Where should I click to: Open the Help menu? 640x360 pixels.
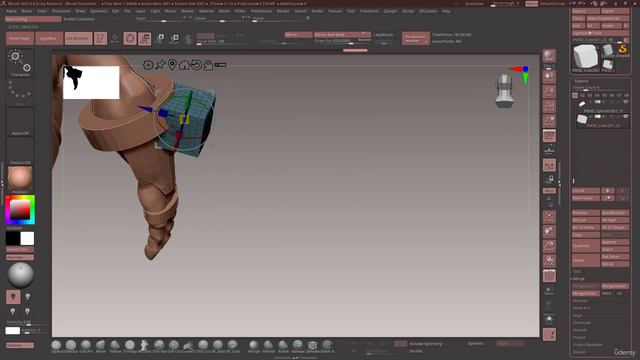pyautogui.click(x=446, y=11)
